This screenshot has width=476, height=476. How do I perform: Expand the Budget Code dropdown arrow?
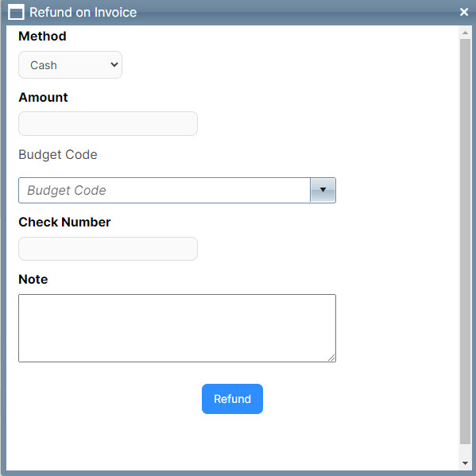[x=323, y=191]
